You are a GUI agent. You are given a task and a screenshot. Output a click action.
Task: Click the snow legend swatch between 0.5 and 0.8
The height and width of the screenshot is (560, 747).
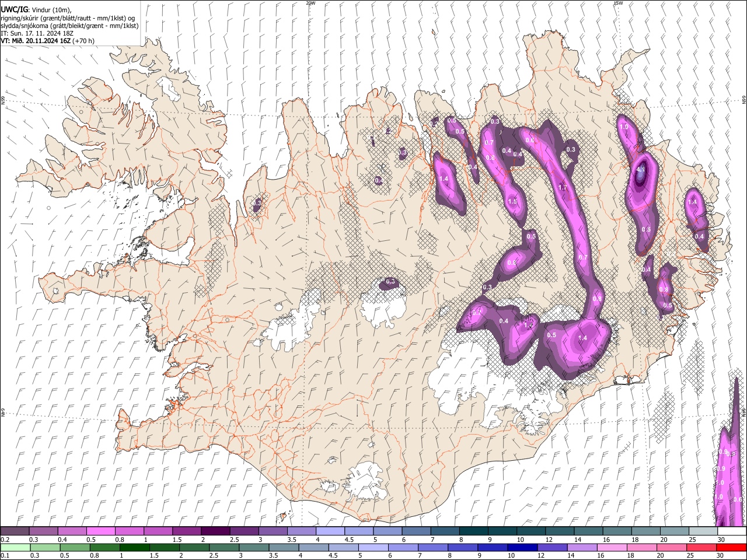tap(101, 531)
